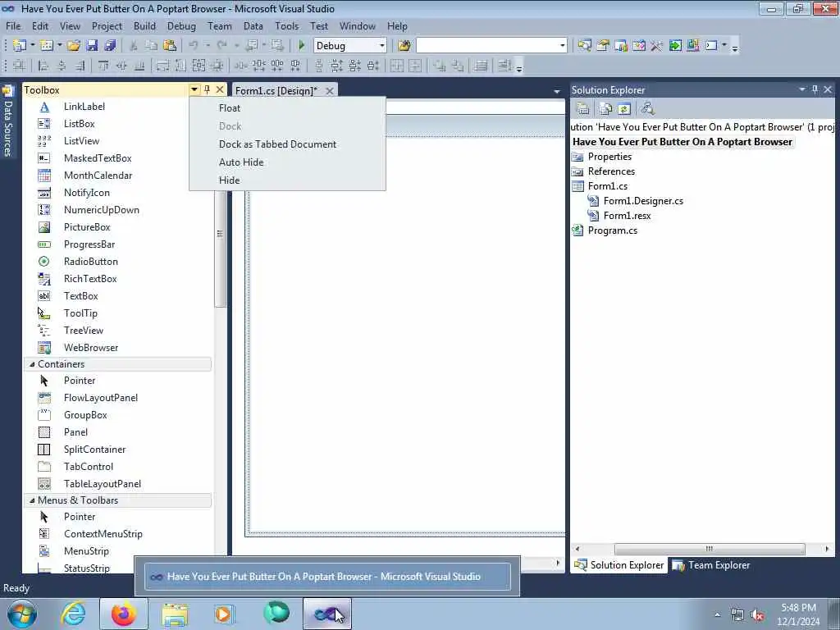Image resolution: width=840 pixels, height=630 pixels.
Task: Open Solution Explorer from the toolbar icon
Action: (584, 46)
